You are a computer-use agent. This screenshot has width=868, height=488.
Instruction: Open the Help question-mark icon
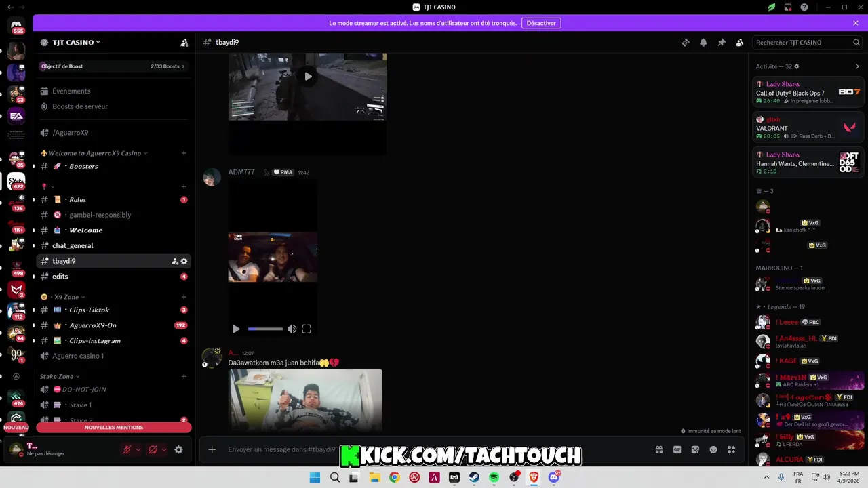coord(804,7)
